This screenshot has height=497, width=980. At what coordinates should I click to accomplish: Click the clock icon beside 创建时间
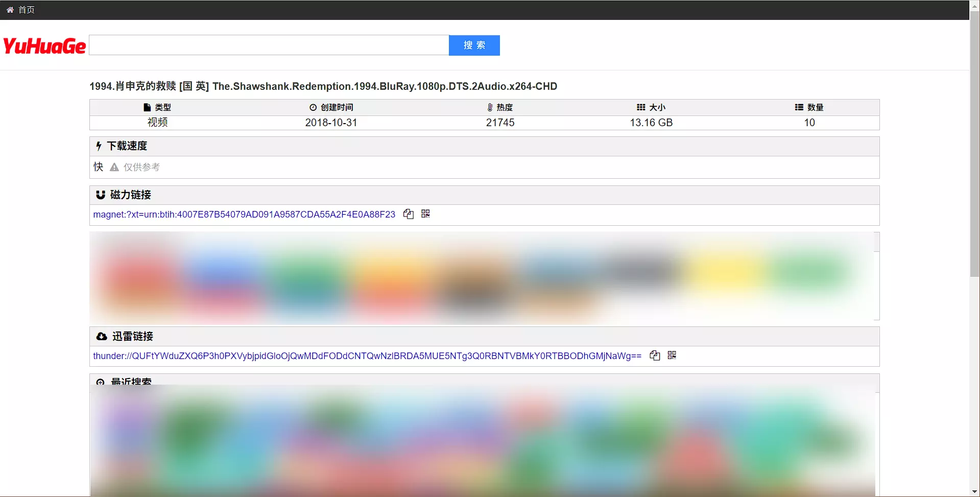[x=313, y=107]
